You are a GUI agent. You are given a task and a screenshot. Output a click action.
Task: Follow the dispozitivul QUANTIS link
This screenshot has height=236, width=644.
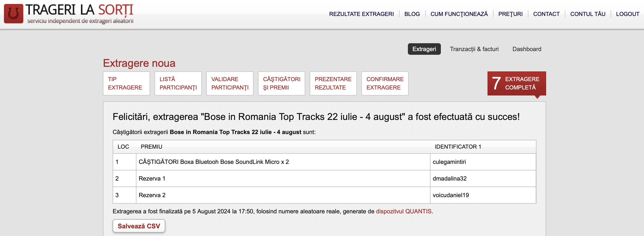point(403,211)
